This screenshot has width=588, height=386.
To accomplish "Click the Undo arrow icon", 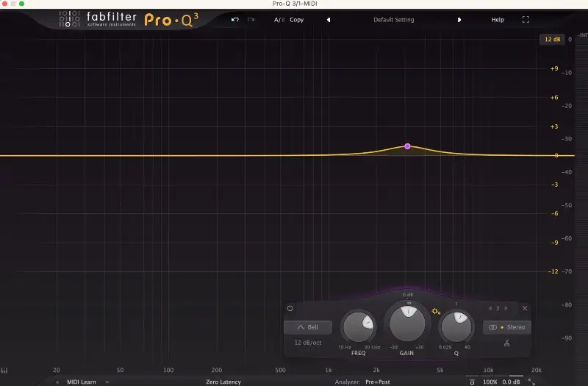I will (234, 20).
